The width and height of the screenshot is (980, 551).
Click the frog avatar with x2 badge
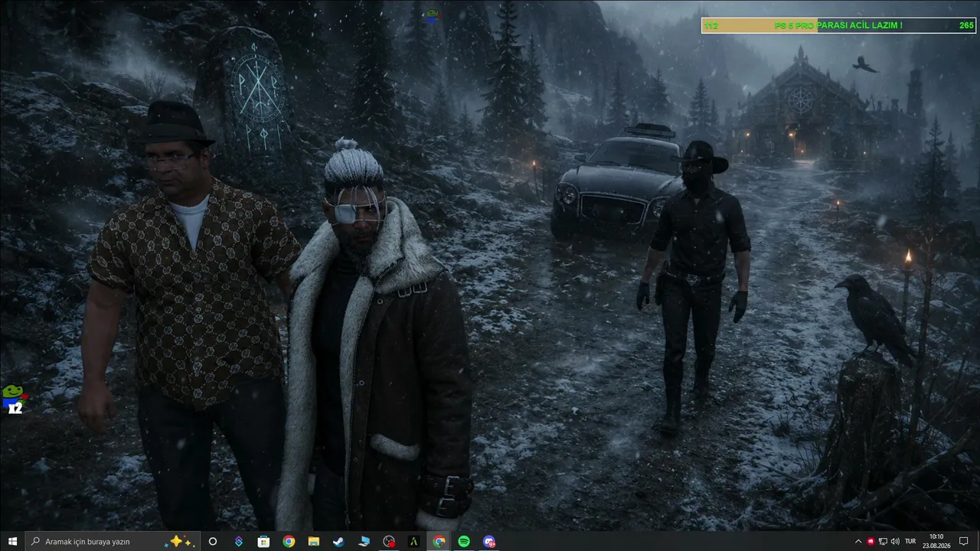point(13,399)
